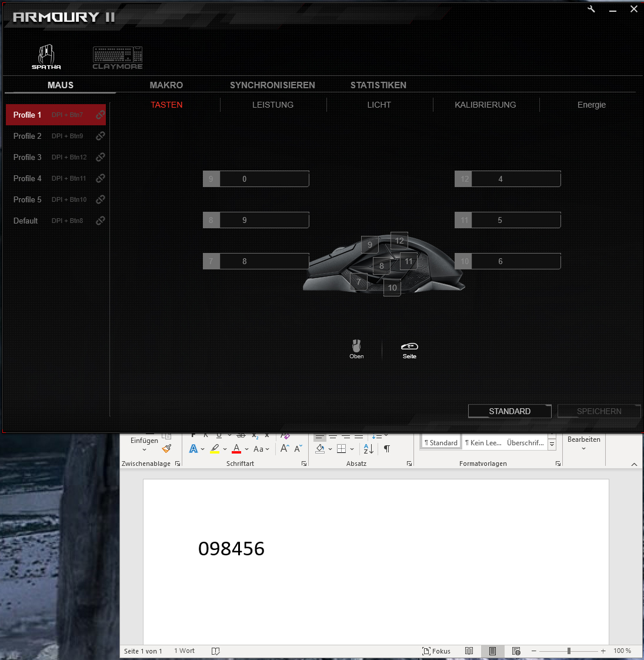Open Armoury settings wrench icon
Screen dimensions: 644x660
[592, 9]
